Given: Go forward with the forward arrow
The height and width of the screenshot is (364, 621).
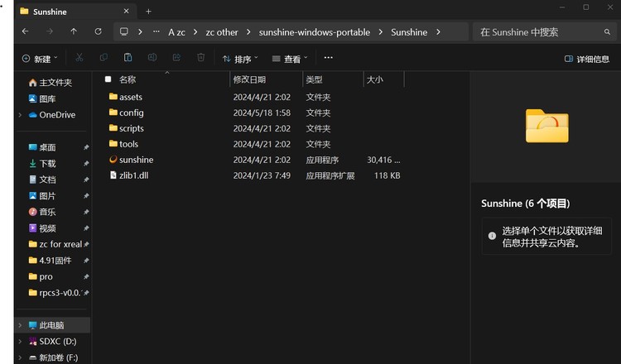Looking at the screenshot, I should 50,31.
